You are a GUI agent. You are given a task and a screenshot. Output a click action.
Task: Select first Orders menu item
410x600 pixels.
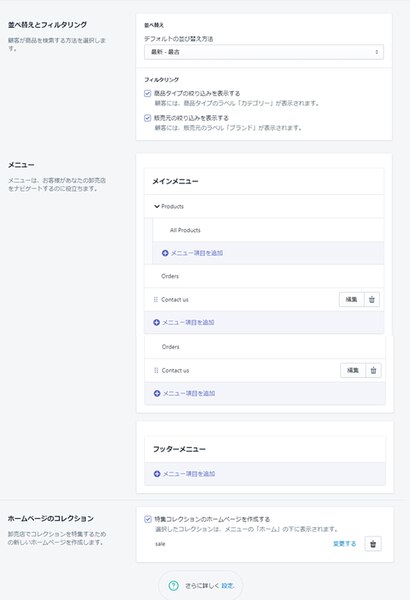tap(170, 276)
